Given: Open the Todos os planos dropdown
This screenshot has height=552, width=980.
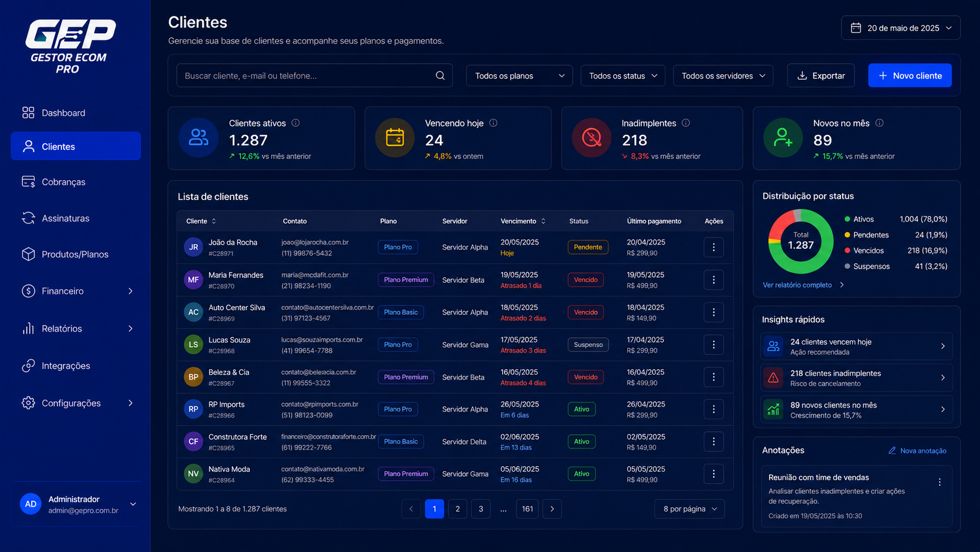Looking at the screenshot, I should point(519,76).
